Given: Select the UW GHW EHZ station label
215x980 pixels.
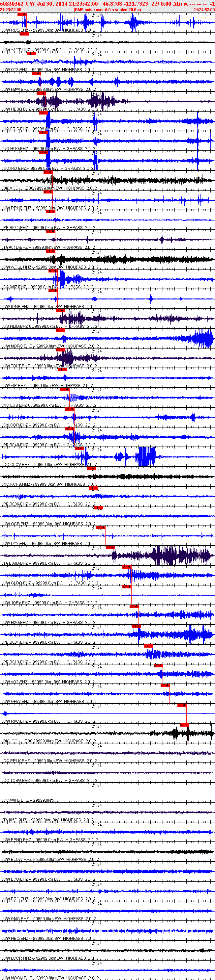Looking at the screenshot, I should coord(49,702).
